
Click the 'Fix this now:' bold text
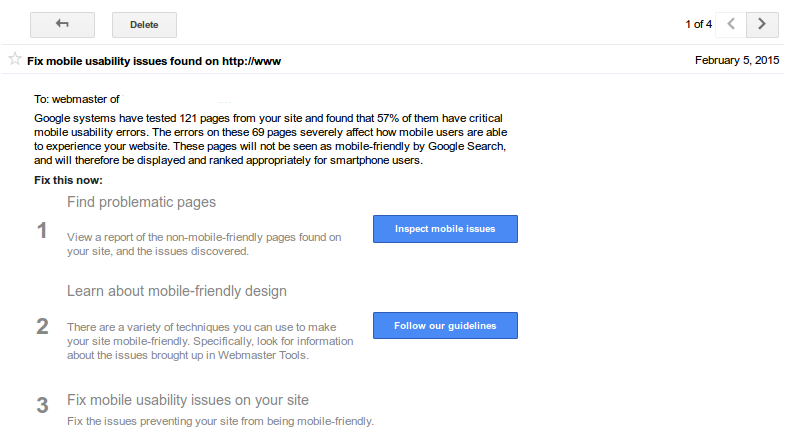pos(68,180)
